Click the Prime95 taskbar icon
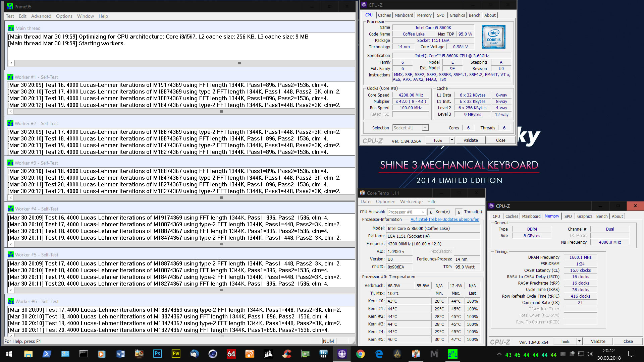Image resolution: width=644 pixels, height=362 pixels. [x=452, y=354]
